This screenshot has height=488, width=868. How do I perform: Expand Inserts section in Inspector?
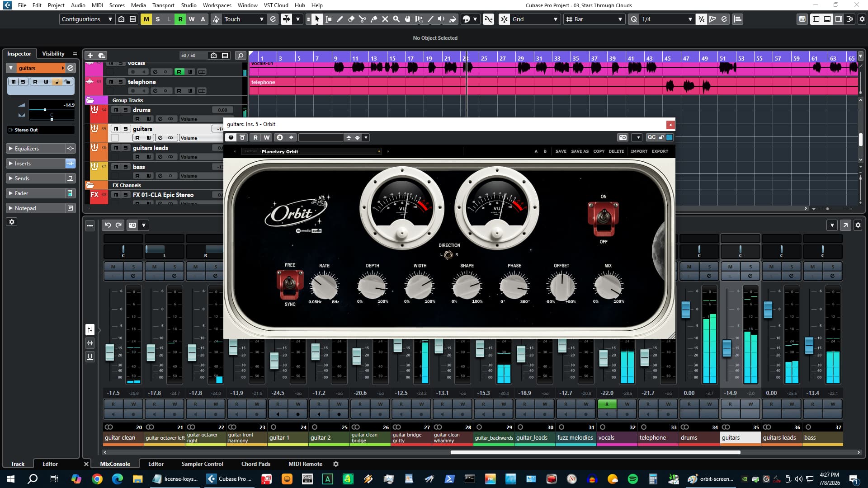pyautogui.click(x=36, y=163)
